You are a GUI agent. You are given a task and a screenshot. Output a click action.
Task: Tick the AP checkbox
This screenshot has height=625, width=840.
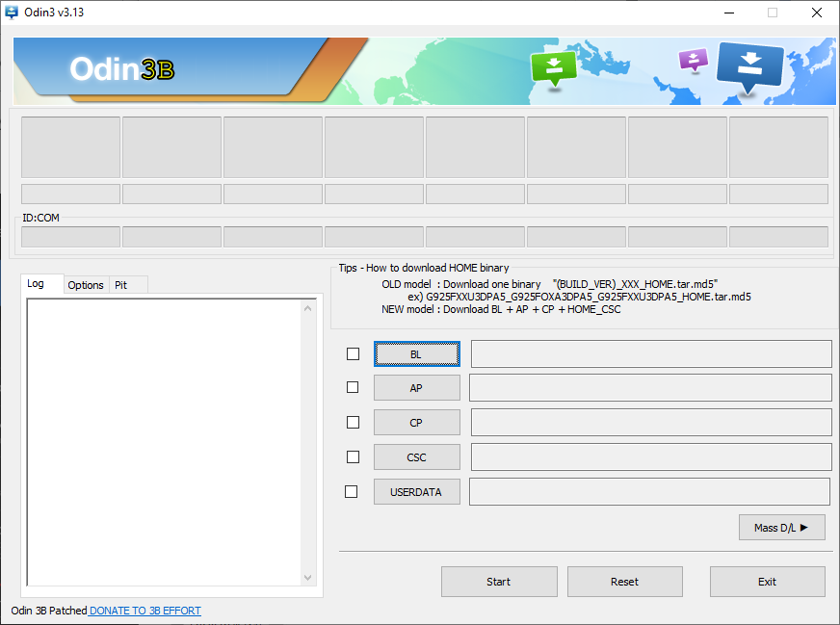[353, 387]
